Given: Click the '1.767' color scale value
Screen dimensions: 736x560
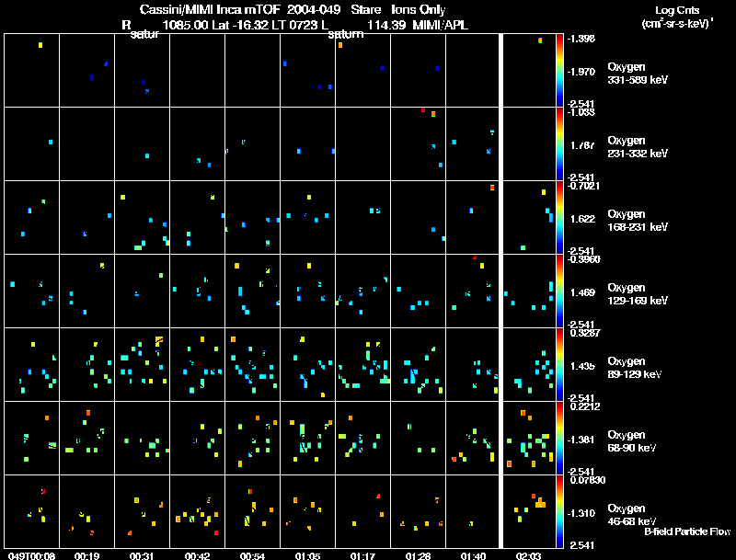Looking at the screenshot, I should [582, 145].
